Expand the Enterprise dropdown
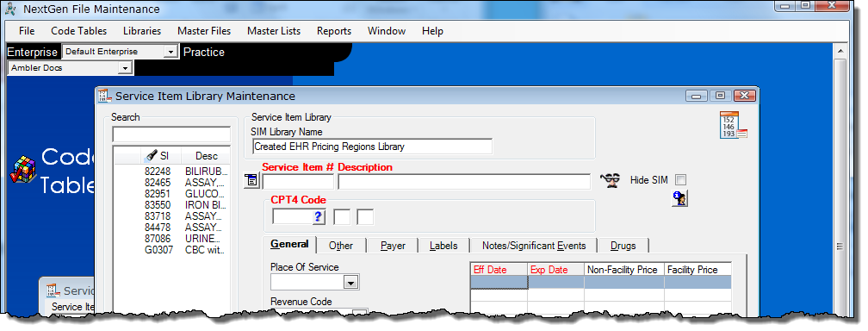The width and height of the screenshot is (868, 331). [170, 52]
